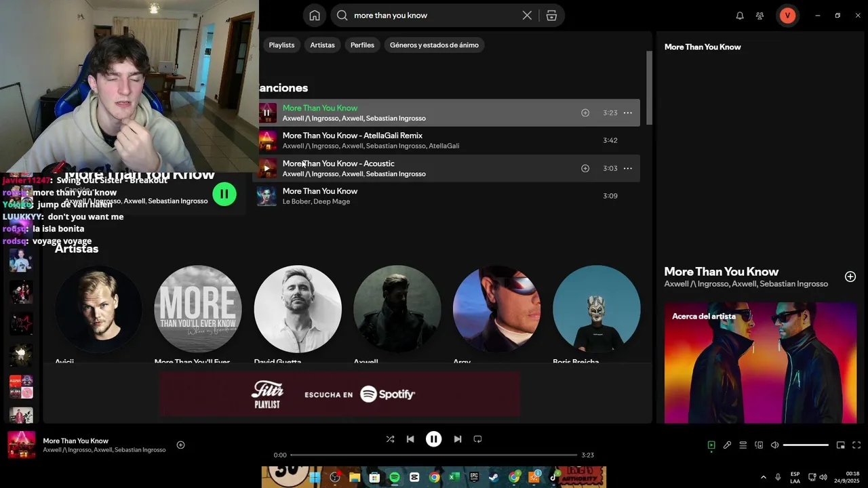Skip to the next track
868x488 pixels.
click(x=458, y=439)
